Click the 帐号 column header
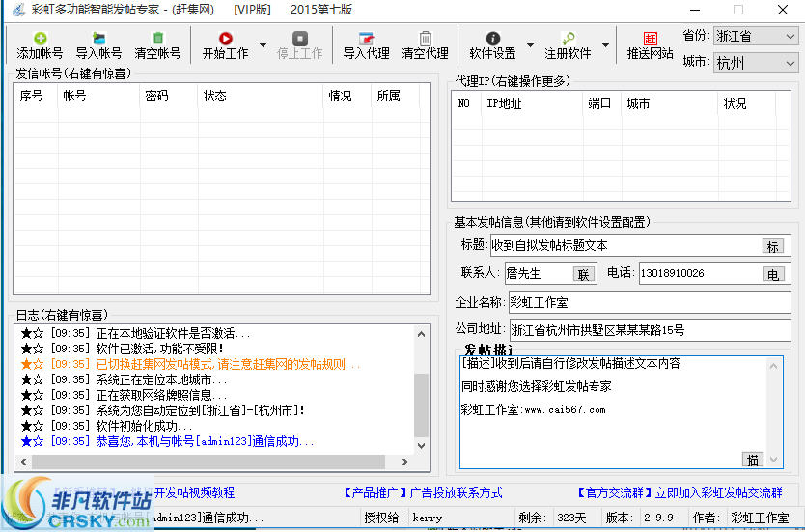 coord(98,96)
